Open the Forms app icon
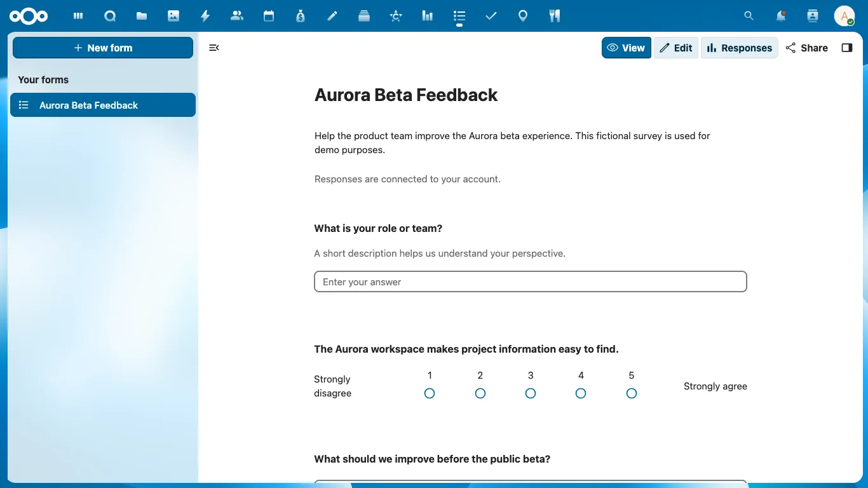Viewport: 868px width, 488px height. coord(459,16)
